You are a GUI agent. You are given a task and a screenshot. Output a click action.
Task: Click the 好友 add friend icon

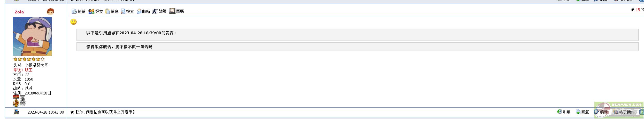point(91,11)
